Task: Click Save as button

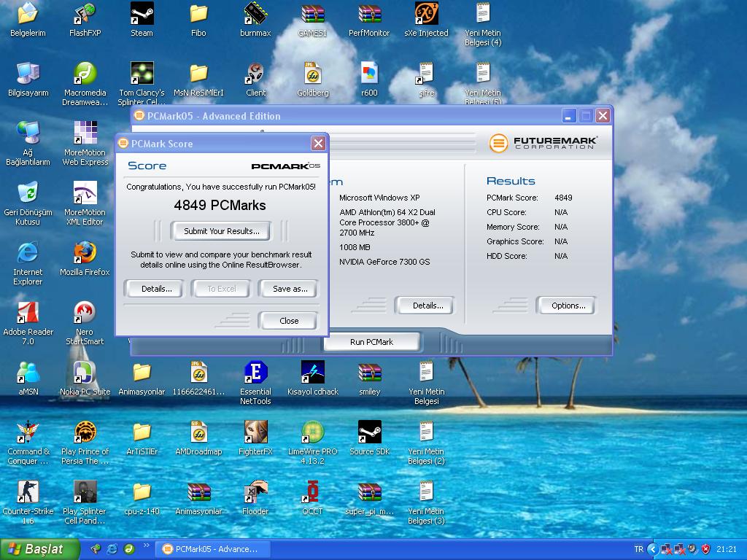Action: coord(290,289)
